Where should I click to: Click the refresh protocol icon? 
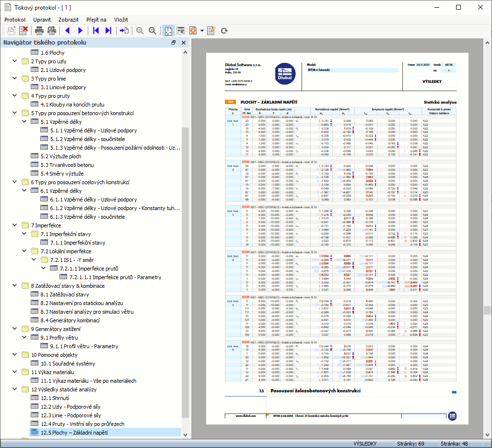[x=224, y=30]
